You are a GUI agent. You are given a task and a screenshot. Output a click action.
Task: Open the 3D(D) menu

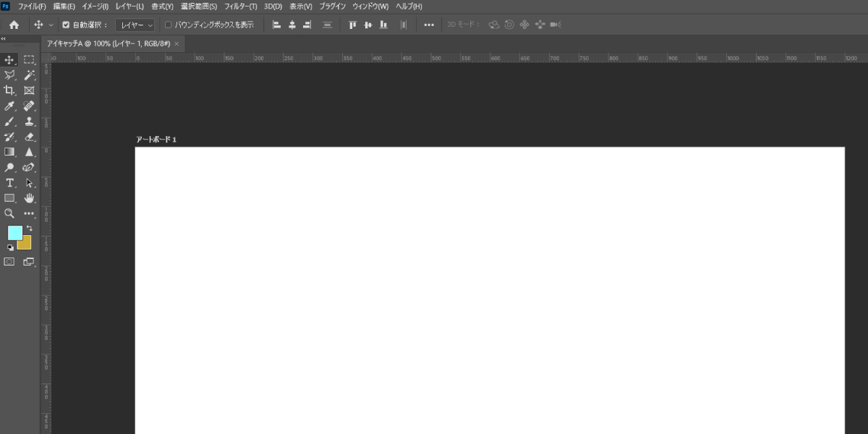point(273,6)
